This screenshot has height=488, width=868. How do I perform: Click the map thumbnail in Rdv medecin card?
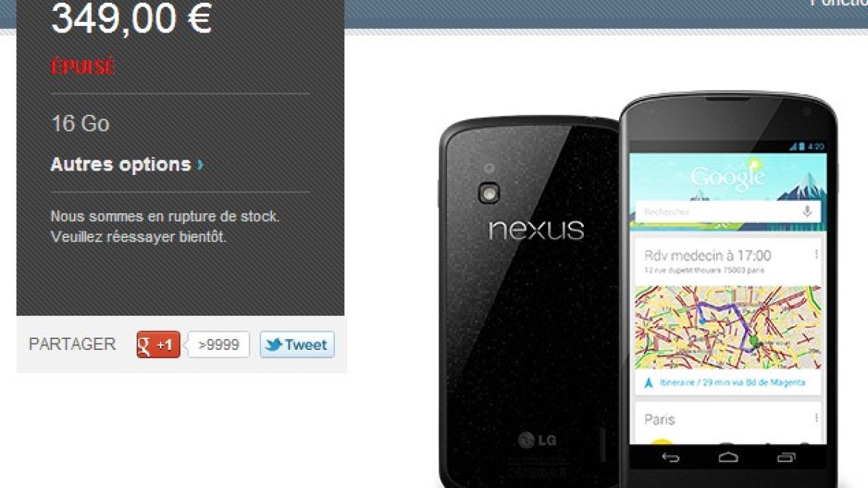[728, 328]
